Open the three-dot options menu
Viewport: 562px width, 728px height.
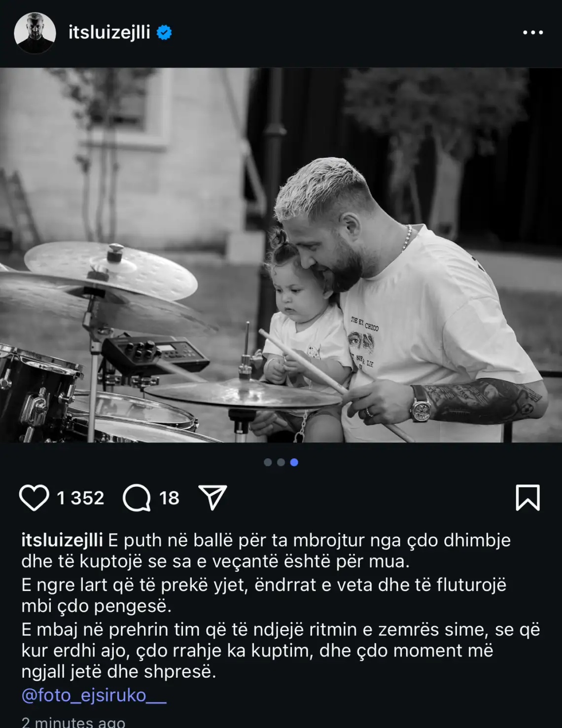[x=533, y=33]
